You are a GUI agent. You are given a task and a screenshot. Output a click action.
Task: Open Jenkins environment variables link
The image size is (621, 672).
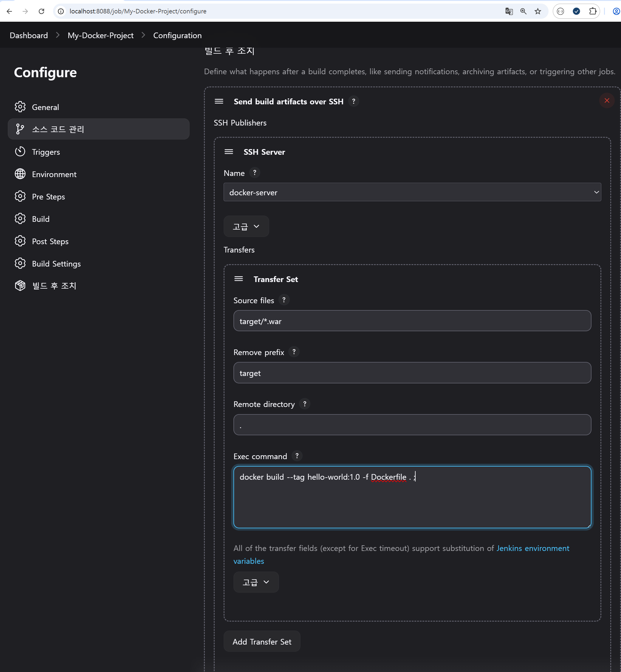(x=533, y=548)
